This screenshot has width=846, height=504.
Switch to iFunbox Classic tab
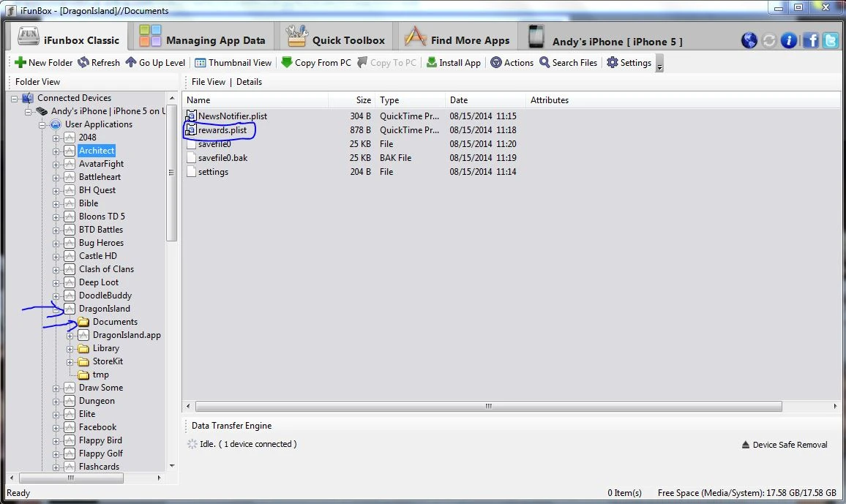click(69, 39)
